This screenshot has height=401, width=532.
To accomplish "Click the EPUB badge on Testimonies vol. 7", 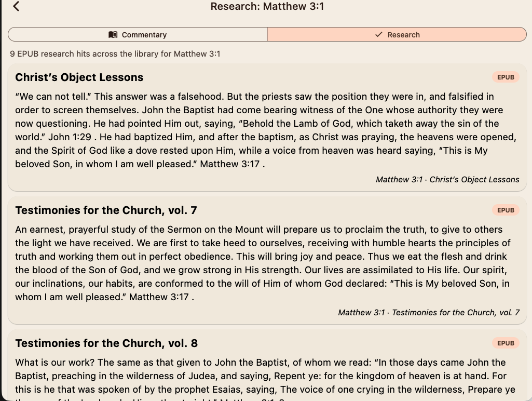I will tap(505, 210).
